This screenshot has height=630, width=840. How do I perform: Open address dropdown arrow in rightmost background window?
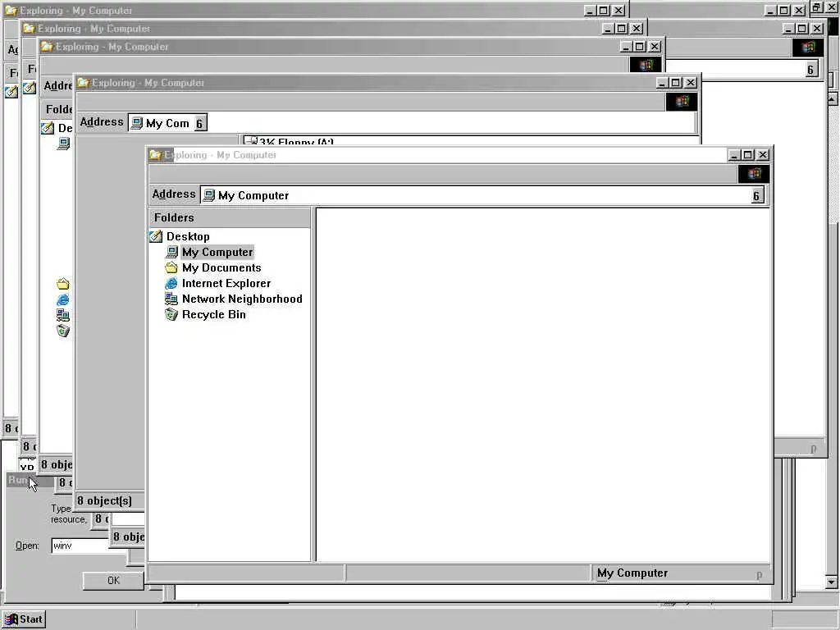pyautogui.click(x=810, y=69)
